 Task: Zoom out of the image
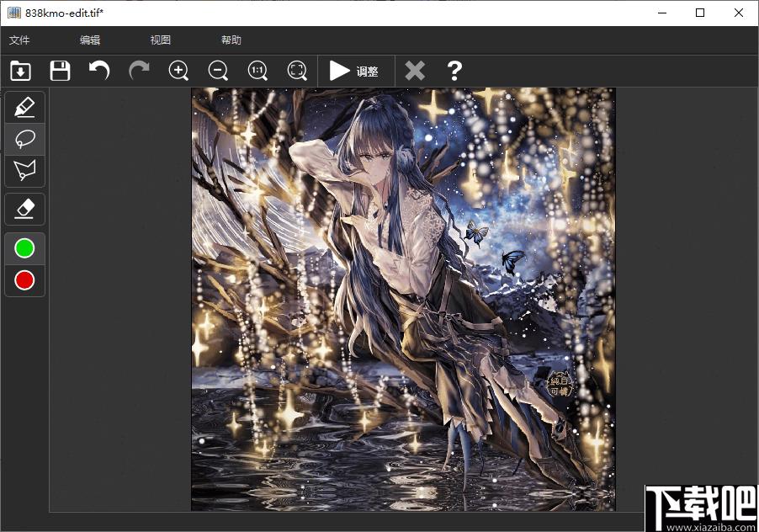coord(218,72)
